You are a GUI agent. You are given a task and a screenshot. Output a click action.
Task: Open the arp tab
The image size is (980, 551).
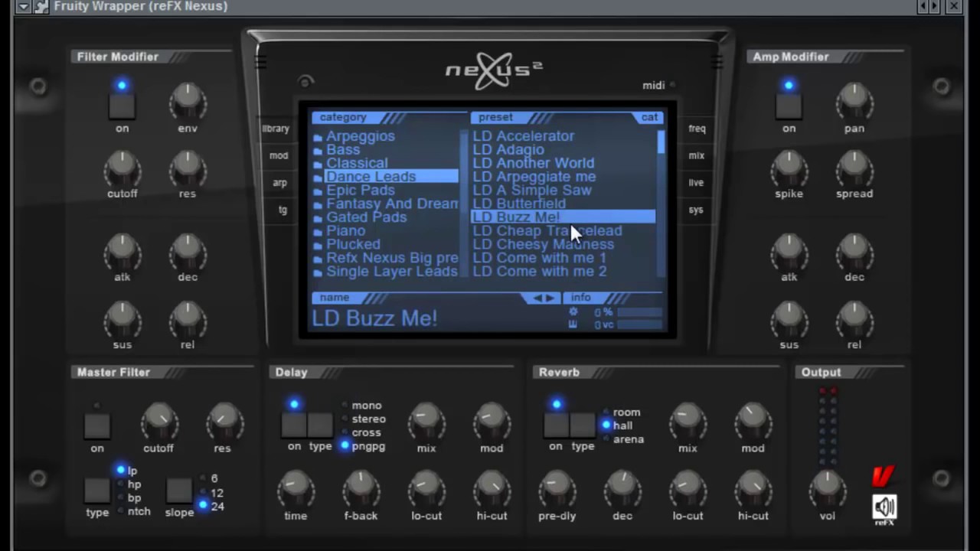pos(280,183)
